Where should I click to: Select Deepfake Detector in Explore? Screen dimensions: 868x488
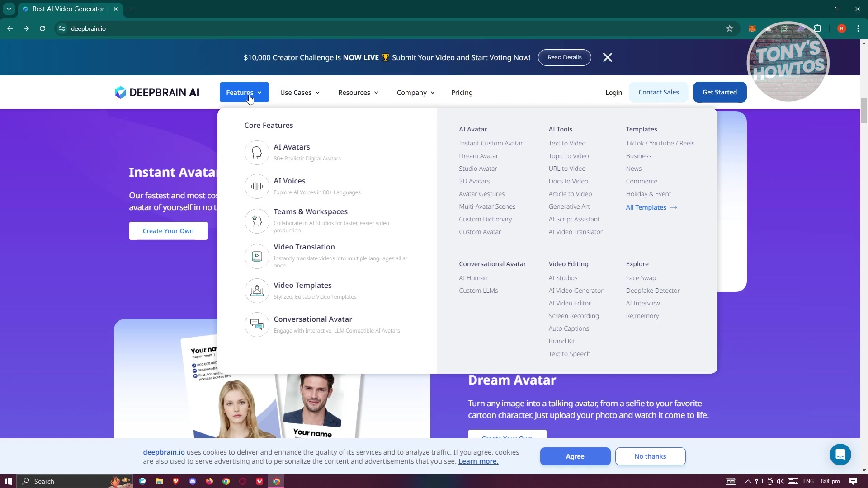653,291
